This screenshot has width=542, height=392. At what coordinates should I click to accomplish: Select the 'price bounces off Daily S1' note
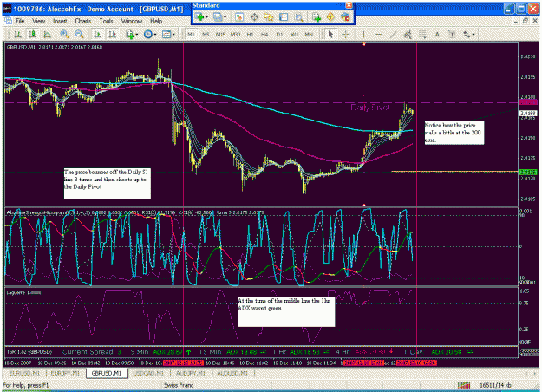(x=108, y=183)
